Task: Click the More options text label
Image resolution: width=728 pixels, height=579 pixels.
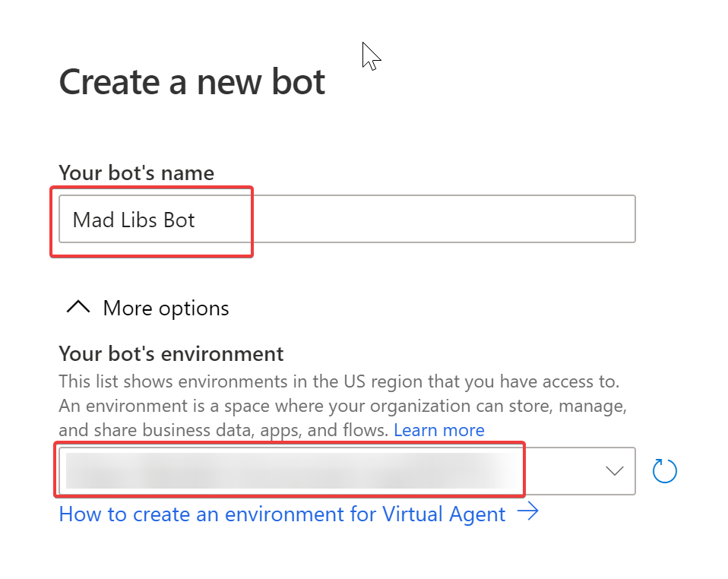Action: tap(166, 308)
